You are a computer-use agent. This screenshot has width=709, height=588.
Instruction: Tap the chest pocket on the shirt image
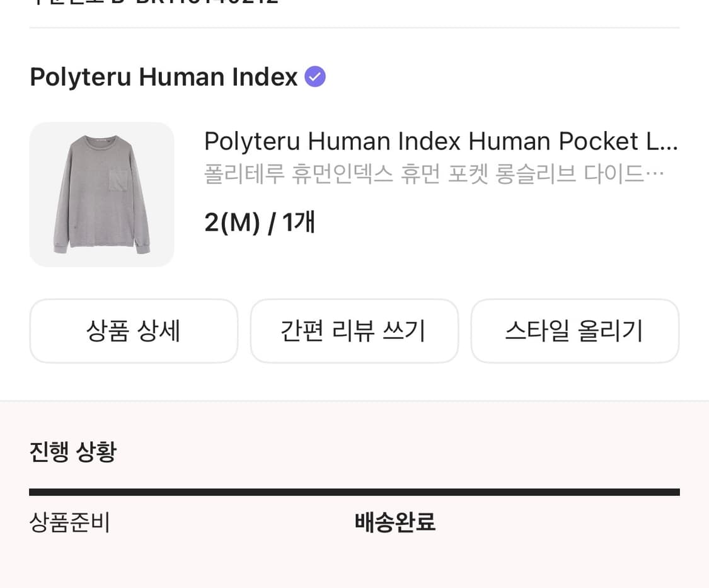(x=118, y=181)
